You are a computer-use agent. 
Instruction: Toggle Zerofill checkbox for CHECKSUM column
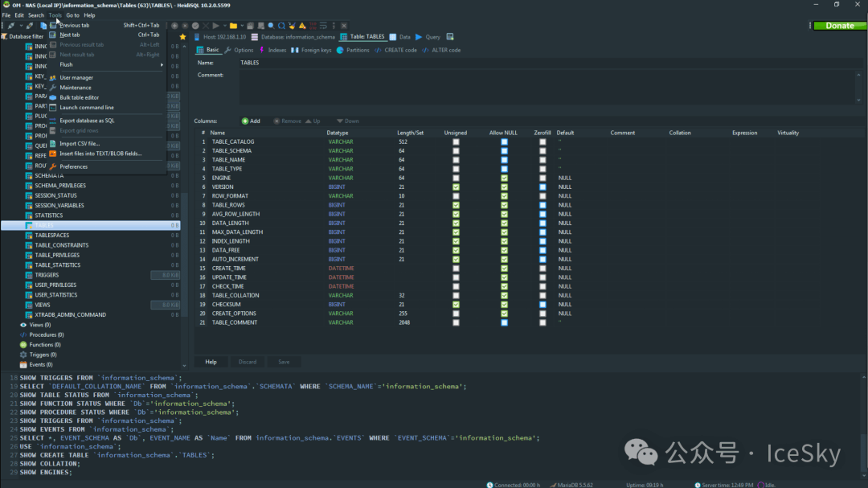(542, 305)
